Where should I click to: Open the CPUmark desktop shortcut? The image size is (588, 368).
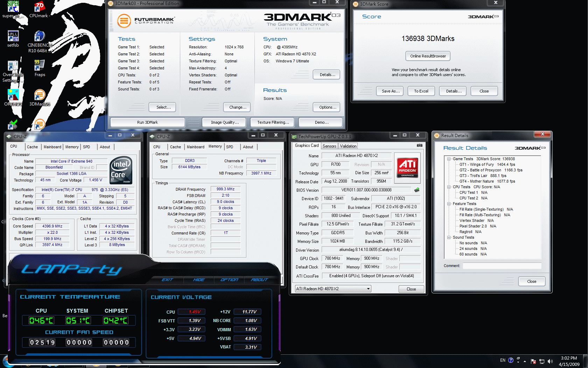40,9
